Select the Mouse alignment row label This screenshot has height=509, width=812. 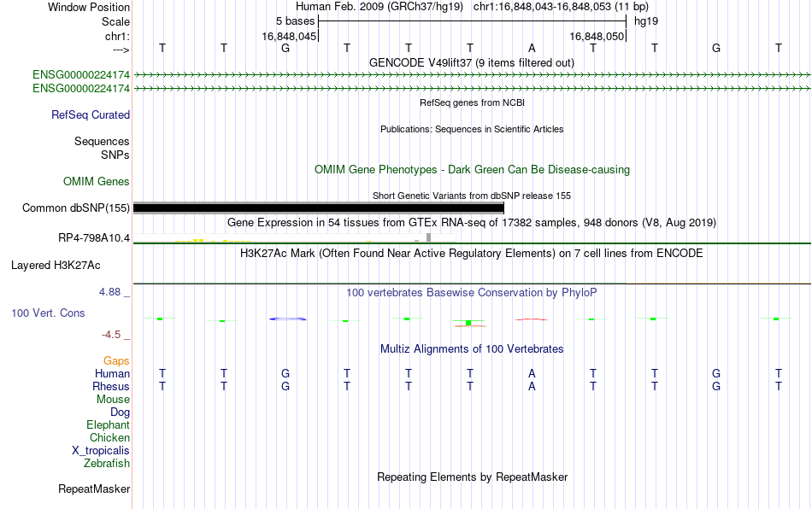pyautogui.click(x=113, y=400)
